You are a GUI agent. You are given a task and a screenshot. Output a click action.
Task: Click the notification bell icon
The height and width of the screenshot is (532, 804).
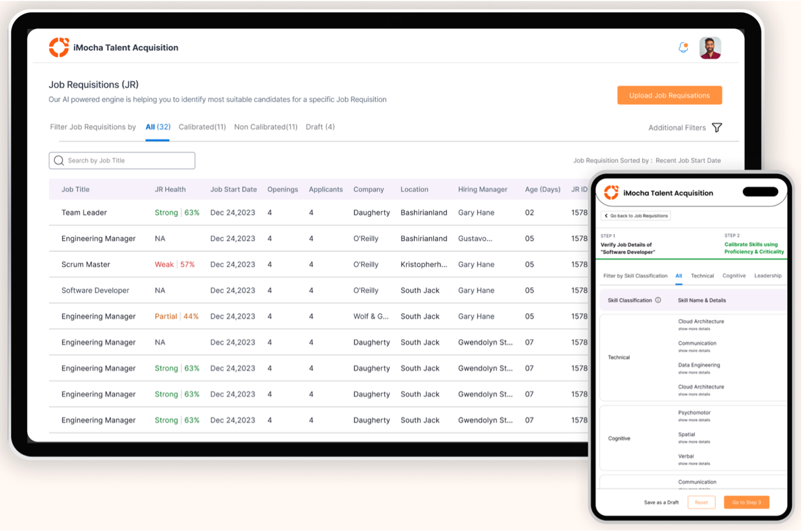point(683,48)
